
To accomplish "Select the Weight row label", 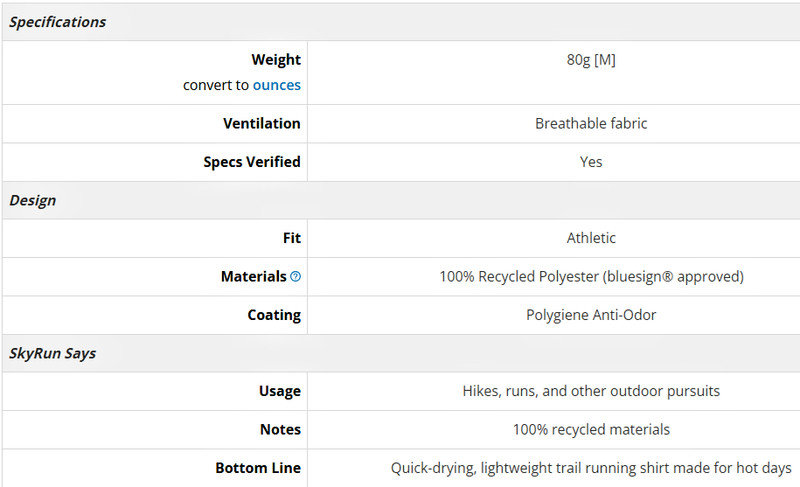I will click(276, 60).
